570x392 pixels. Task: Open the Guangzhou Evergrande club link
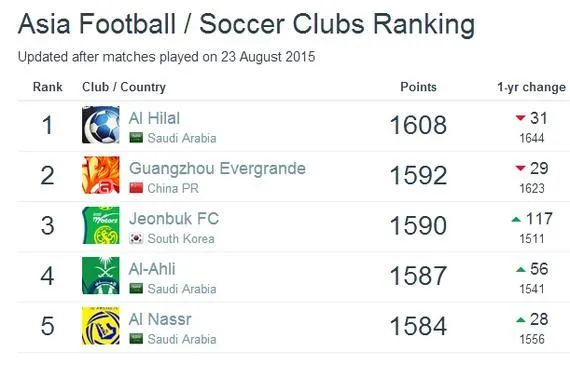pyautogui.click(x=217, y=169)
